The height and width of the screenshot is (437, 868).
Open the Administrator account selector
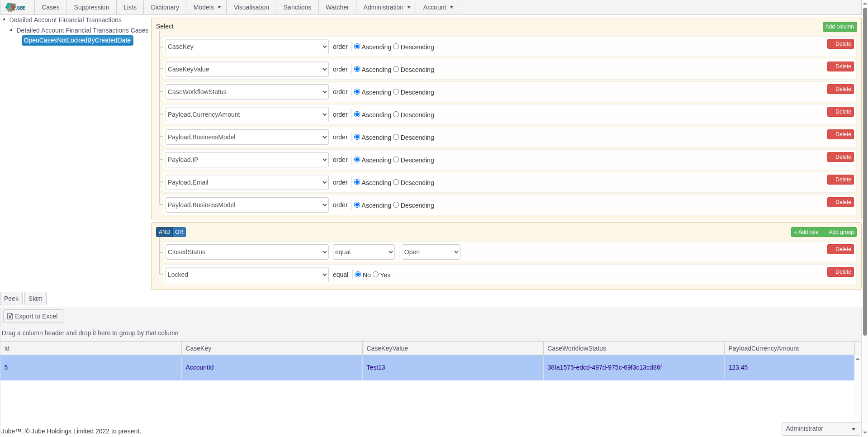coord(820,428)
